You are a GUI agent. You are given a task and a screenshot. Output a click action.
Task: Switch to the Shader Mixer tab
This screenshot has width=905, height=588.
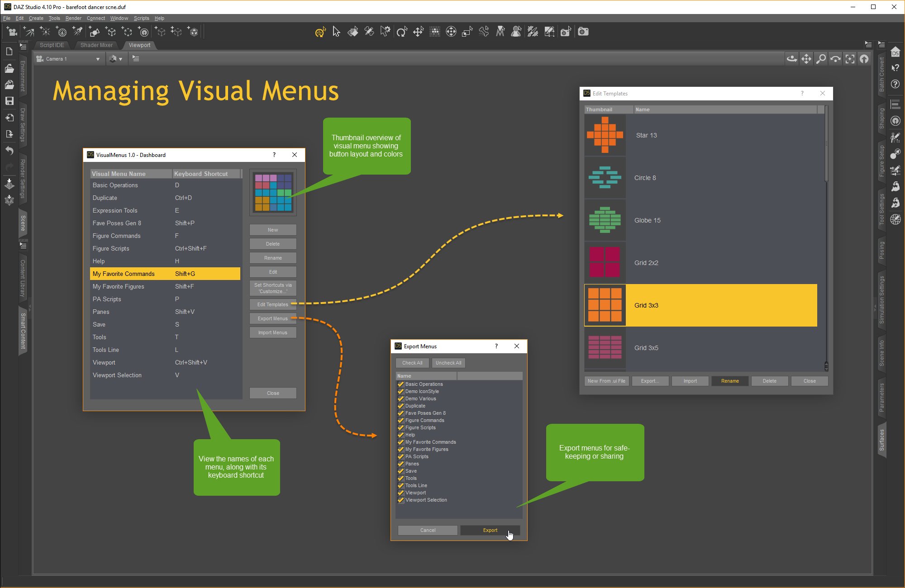click(96, 45)
